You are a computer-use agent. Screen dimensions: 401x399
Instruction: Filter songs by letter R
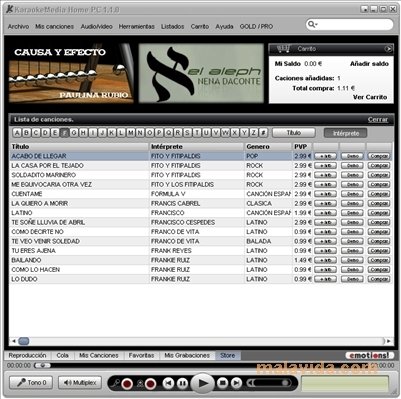click(x=178, y=133)
